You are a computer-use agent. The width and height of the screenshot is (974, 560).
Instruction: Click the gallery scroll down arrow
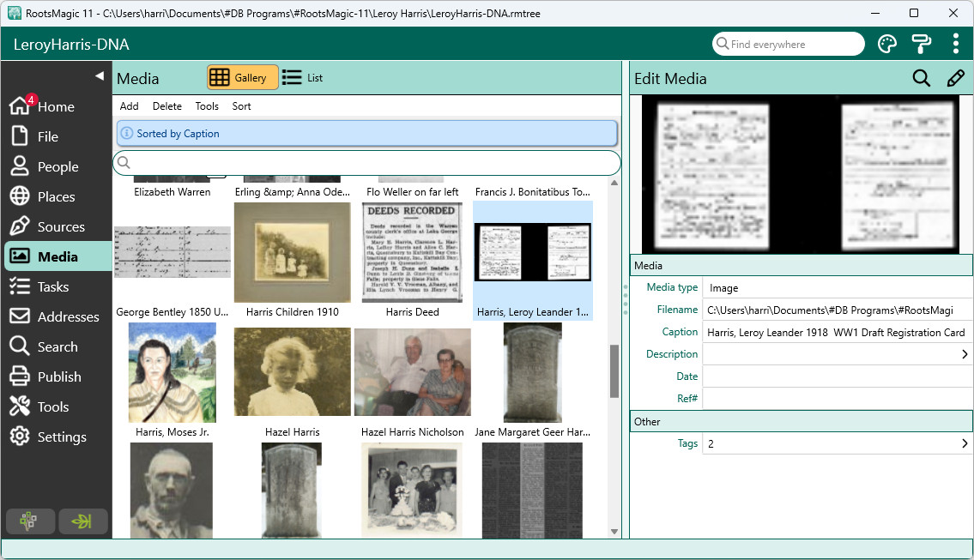click(x=614, y=532)
